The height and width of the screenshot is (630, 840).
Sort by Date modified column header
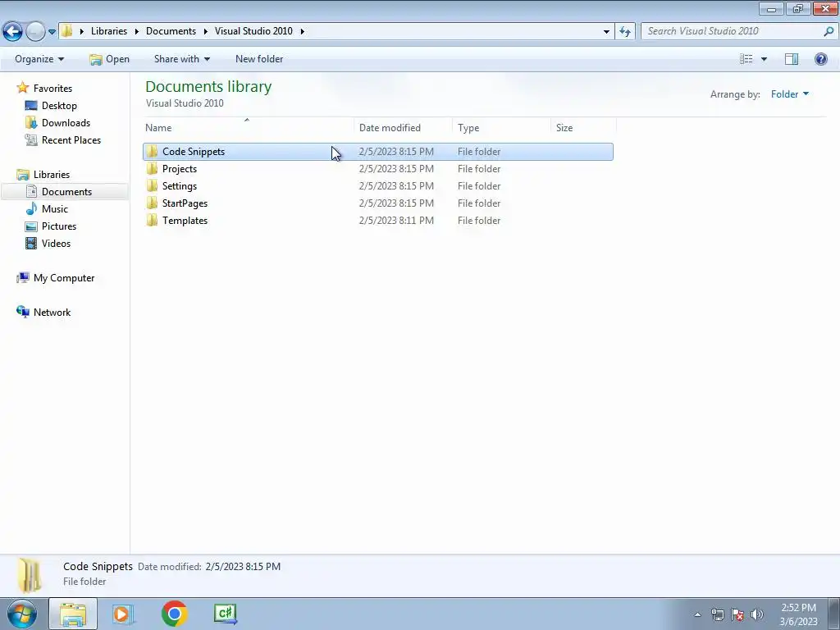click(403, 127)
